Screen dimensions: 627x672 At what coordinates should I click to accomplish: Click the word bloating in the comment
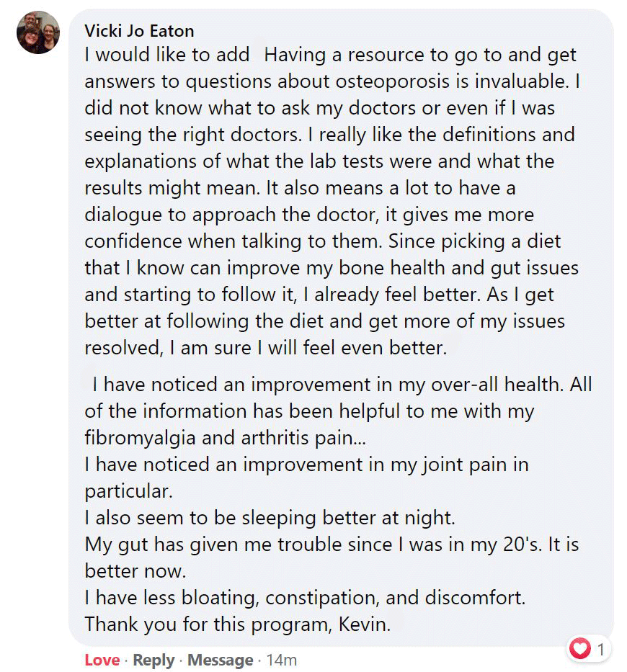click(220, 599)
